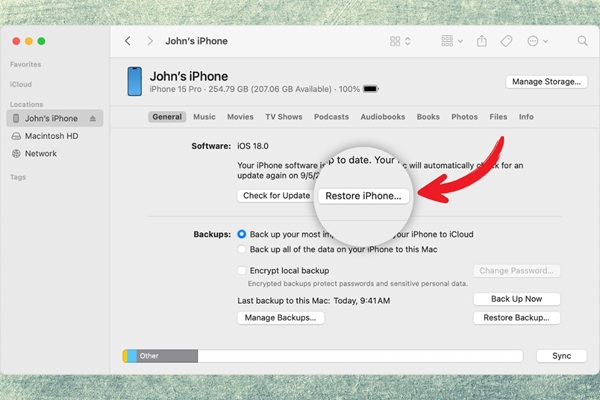The image size is (600, 400).
Task: Open the search magnifier icon
Action: 582,41
